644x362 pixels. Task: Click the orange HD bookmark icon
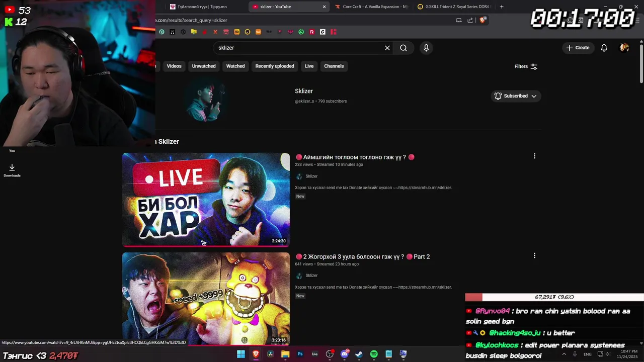click(236, 32)
